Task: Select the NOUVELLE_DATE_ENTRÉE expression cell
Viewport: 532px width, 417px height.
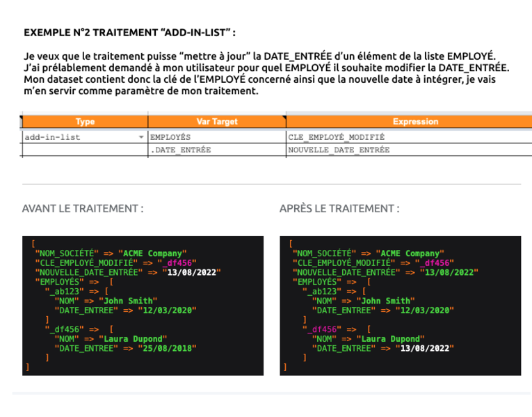Action: click(x=409, y=150)
